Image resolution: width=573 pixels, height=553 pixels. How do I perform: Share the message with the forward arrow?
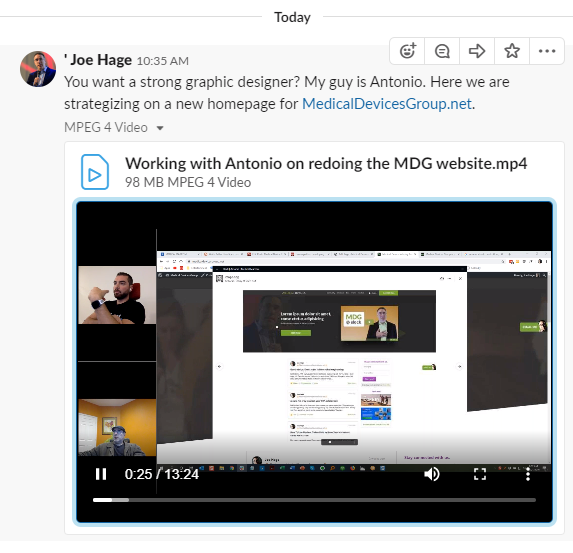[477, 51]
